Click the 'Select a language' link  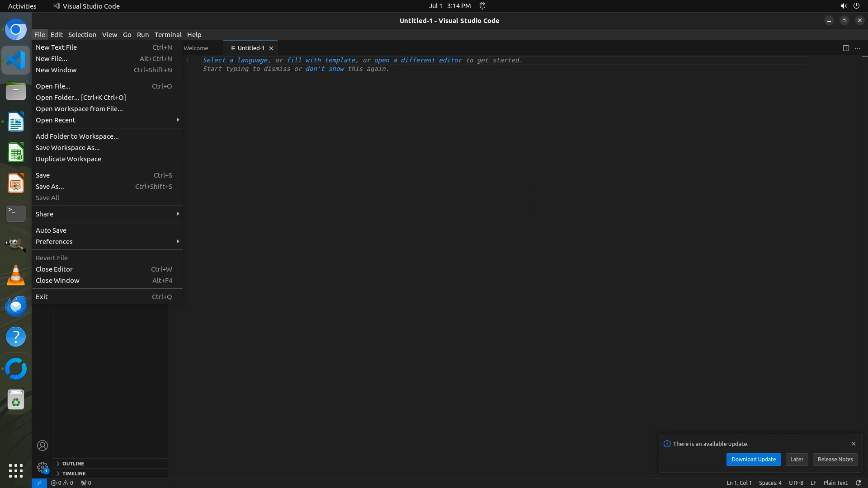point(235,60)
